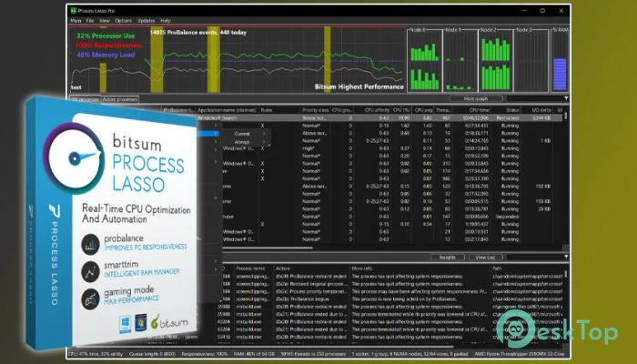
Task: Click the Node 2 CPU core graph
Action: click(495, 61)
